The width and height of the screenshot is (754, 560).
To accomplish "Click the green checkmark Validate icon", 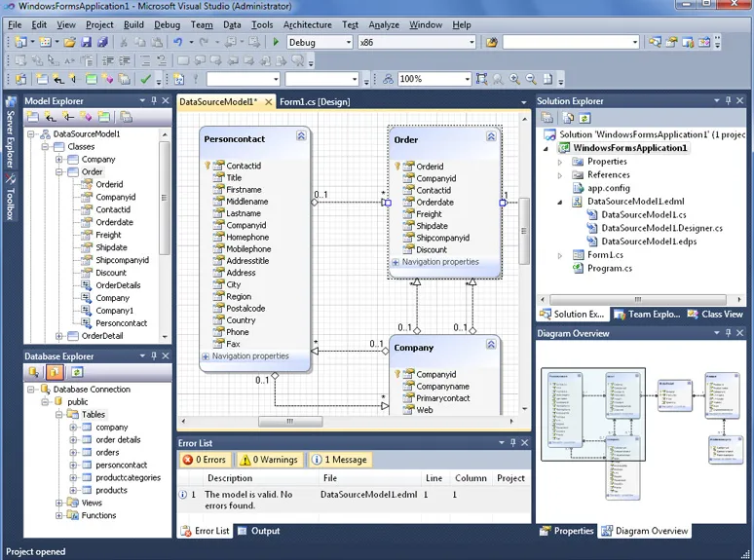I will tap(145, 79).
